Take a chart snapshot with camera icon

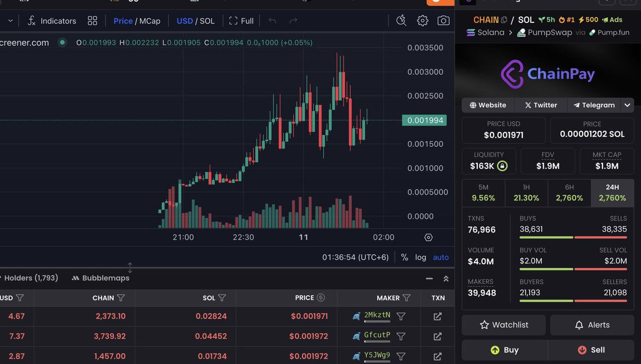[x=443, y=21]
